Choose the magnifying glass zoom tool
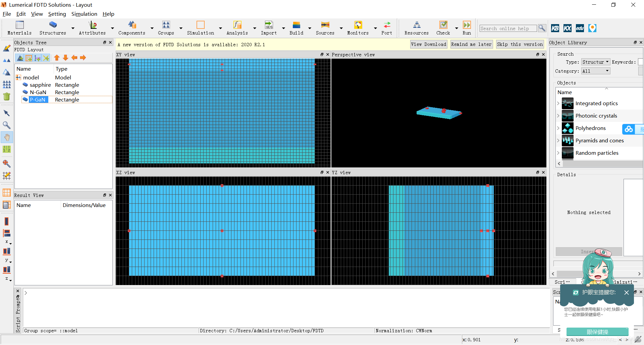The image size is (644, 345). tap(7, 125)
